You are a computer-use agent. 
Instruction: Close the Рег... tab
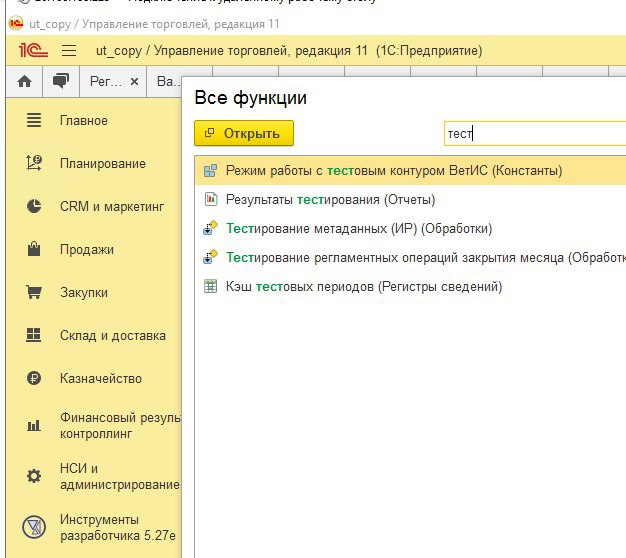[135, 81]
